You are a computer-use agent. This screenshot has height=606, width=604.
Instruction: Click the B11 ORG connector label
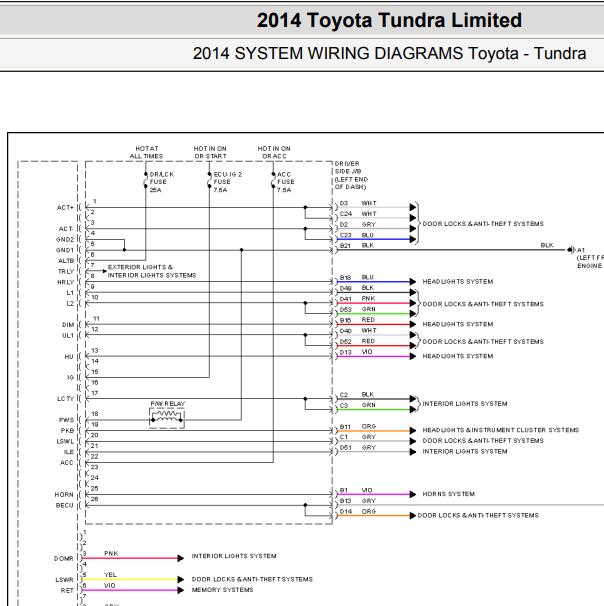[358, 427]
